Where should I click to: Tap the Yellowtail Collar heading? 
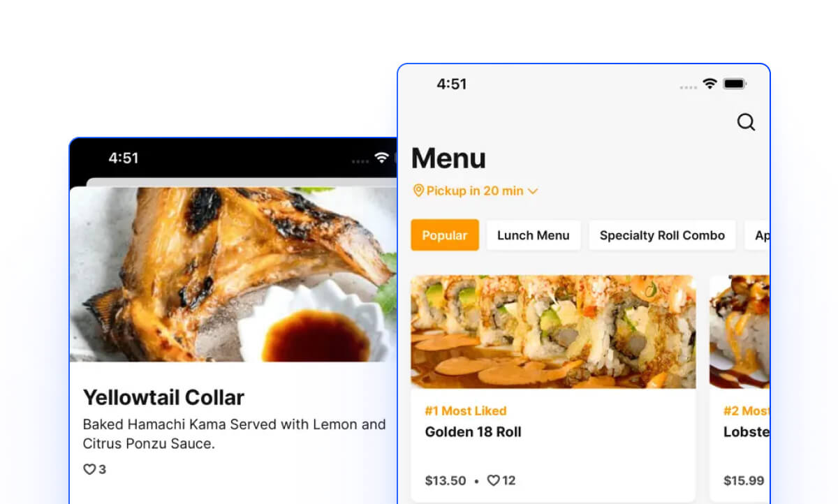click(163, 398)
